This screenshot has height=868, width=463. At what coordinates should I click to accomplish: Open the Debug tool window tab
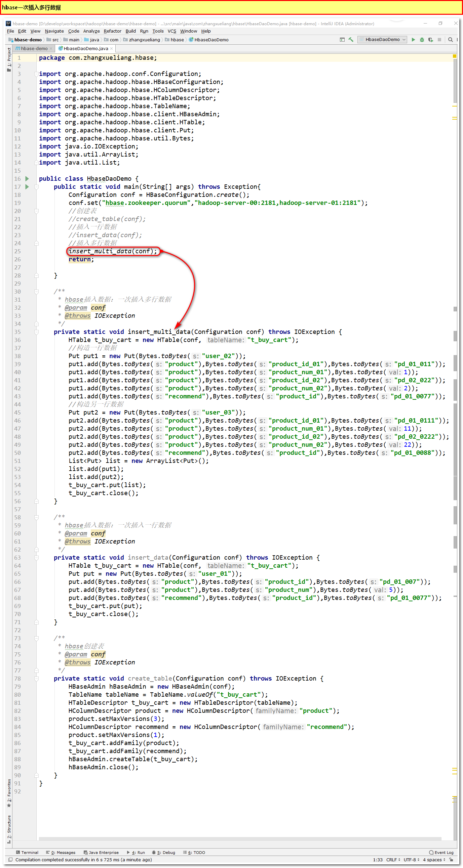tap(163, 852)
